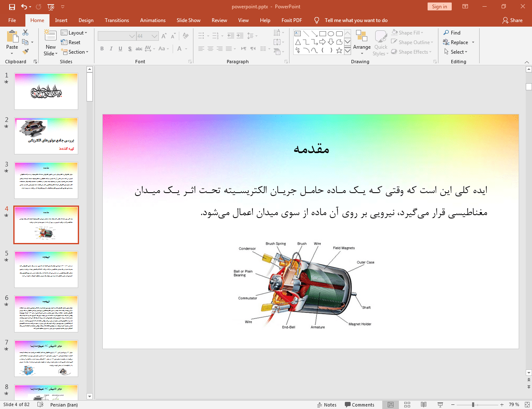Open font color picker A icon
Screen dimensions: 532x409
[x=179, y=49]
